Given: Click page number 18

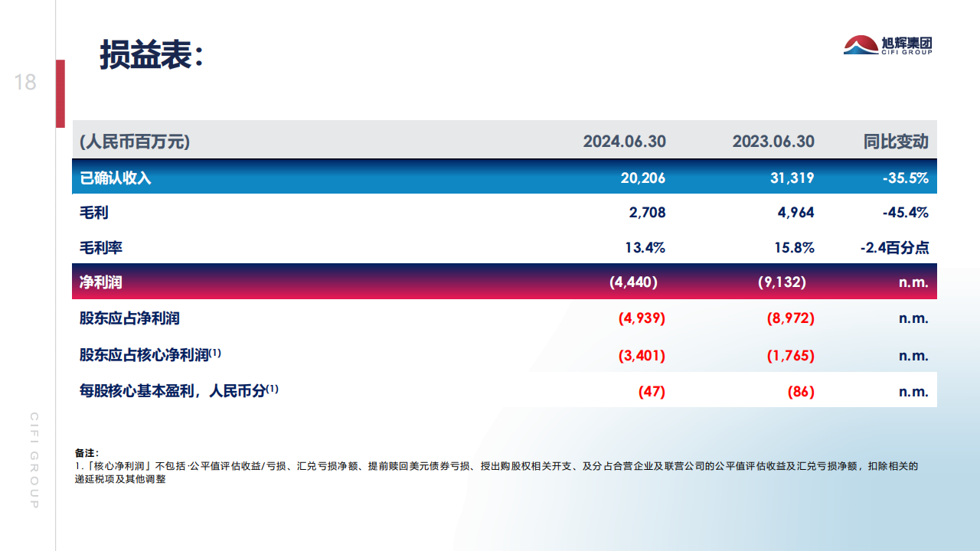Looking at the screenshot, I should [x=25, y=82].
